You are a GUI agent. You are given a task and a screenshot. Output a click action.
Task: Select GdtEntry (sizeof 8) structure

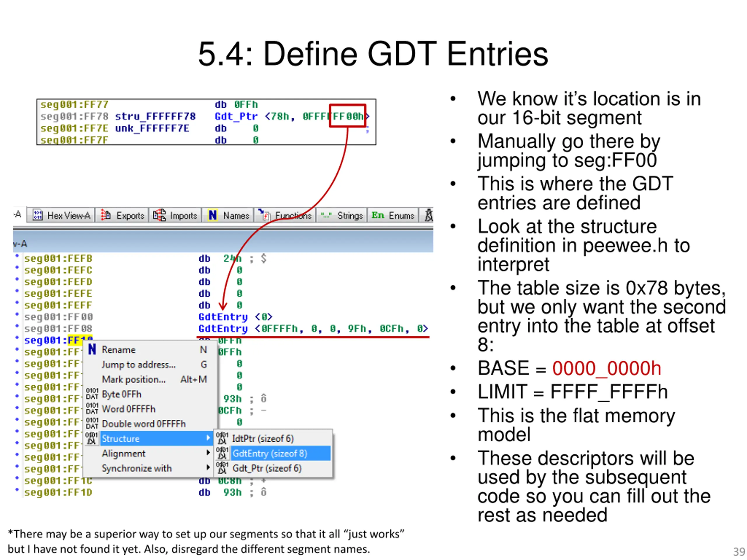click(x=273, y=453)
